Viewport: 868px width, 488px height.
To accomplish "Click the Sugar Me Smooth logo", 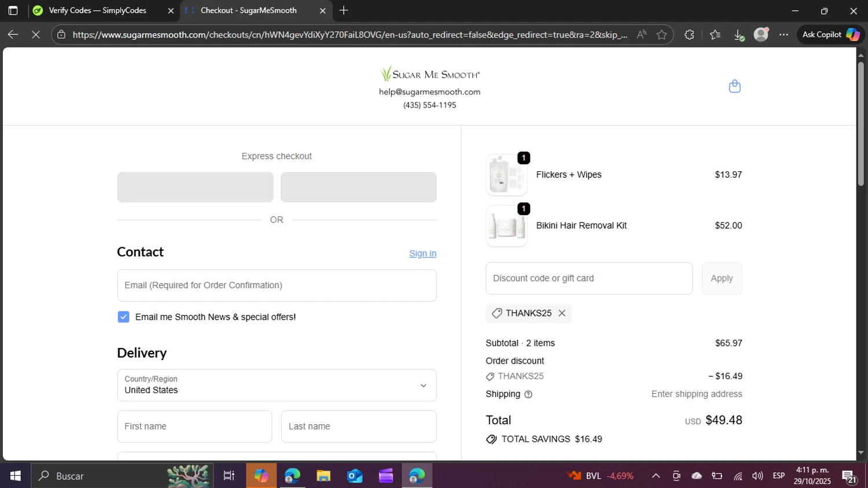I will coord(430,74).
